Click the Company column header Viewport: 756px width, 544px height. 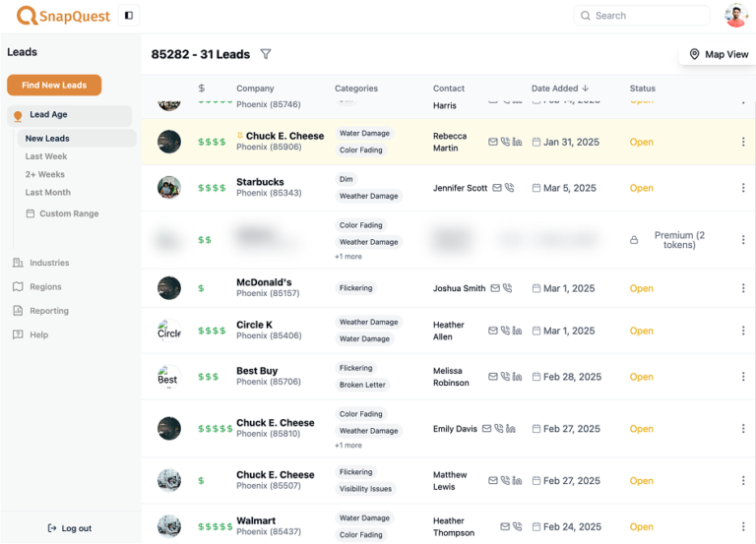(255, 89)
